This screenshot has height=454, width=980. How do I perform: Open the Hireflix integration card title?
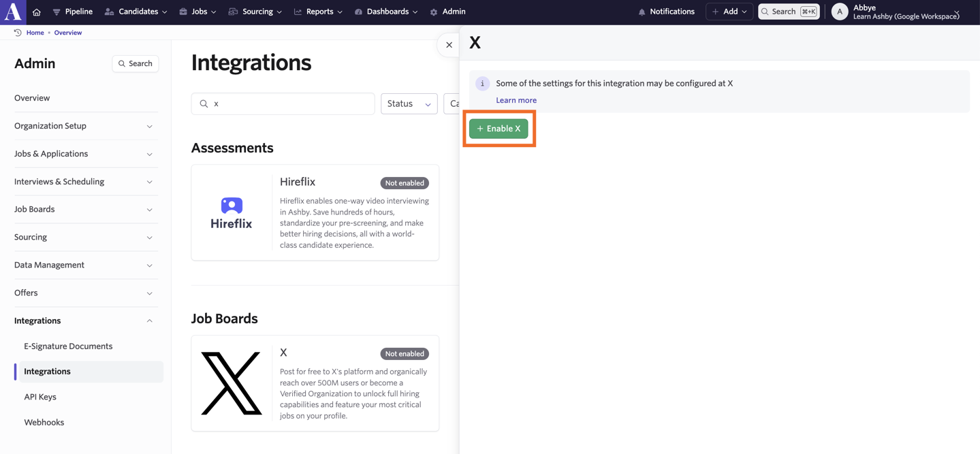coord(298,182)
